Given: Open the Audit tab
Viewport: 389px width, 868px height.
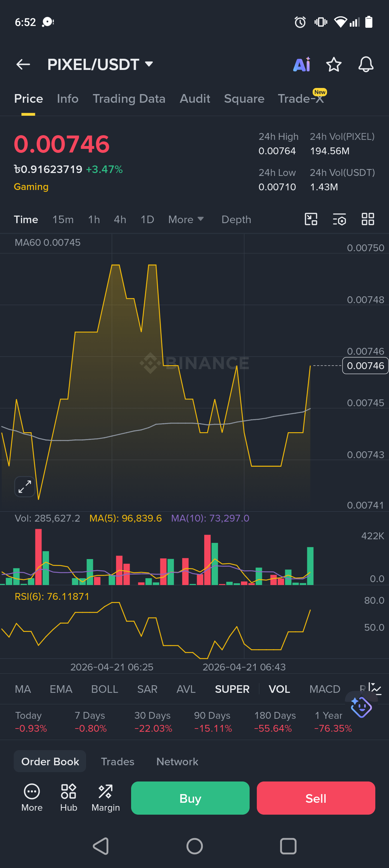Looking at the screenshot, I should click(x=195, y=98).
